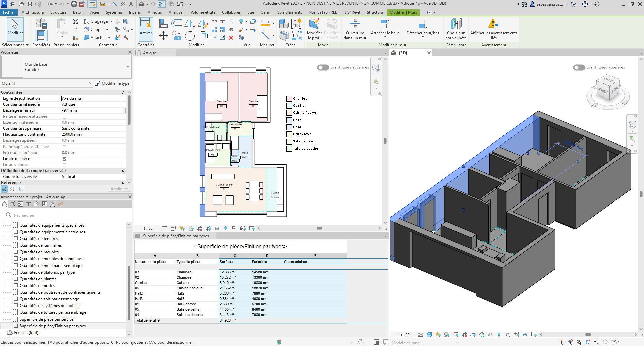This screenshot has width=644, height=346.
Task: Click temporary hide glasses icon in 3D view
Action: click(490, 335)
